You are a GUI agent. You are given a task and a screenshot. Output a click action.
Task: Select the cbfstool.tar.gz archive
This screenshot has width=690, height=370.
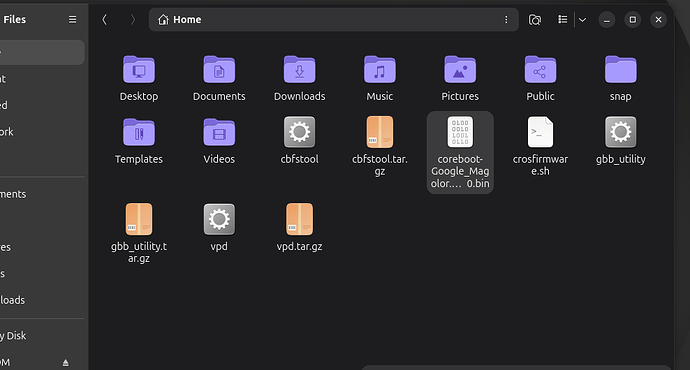(x=379, y=146)
